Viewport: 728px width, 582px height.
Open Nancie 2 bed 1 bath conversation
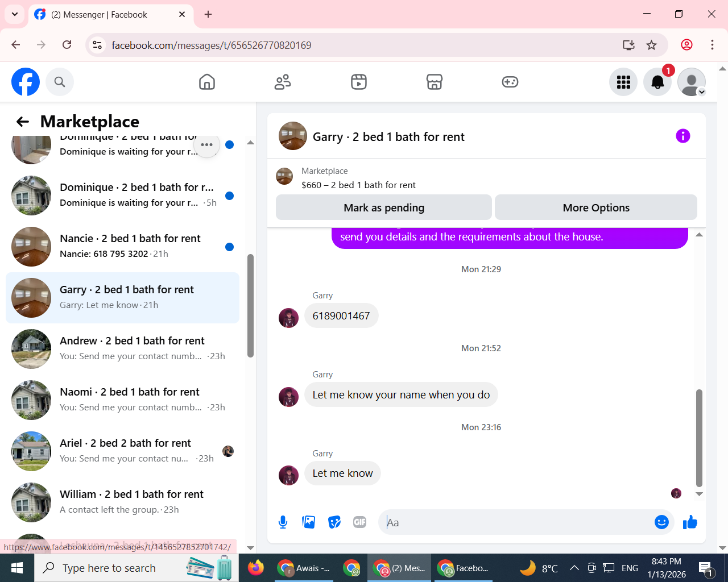point(122,247)
